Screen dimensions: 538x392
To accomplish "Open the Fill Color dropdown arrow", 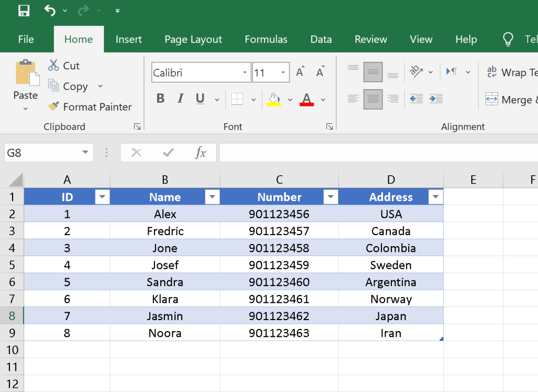I will click(290, 100).
